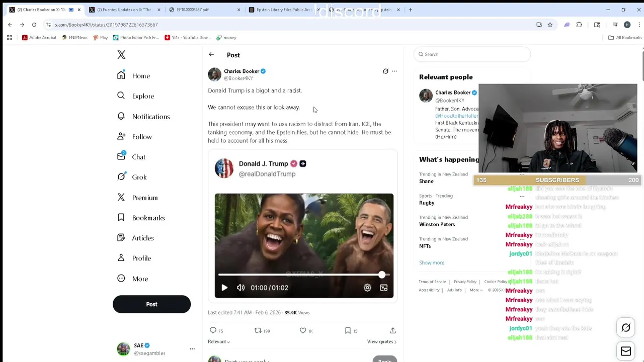644x362 pixels.
Task: Open Accessibility footer link
Action: pyautogui.click(x=429, y=290)
